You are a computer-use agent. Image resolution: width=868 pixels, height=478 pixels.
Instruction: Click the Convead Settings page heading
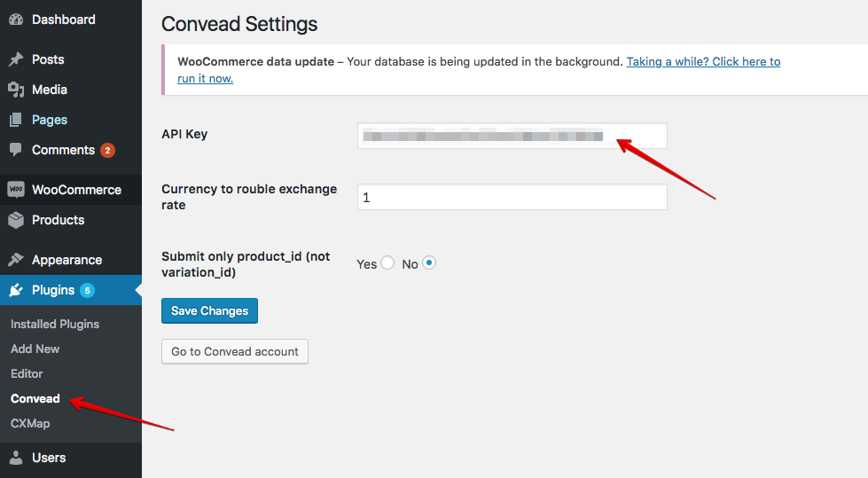point(239,24)
